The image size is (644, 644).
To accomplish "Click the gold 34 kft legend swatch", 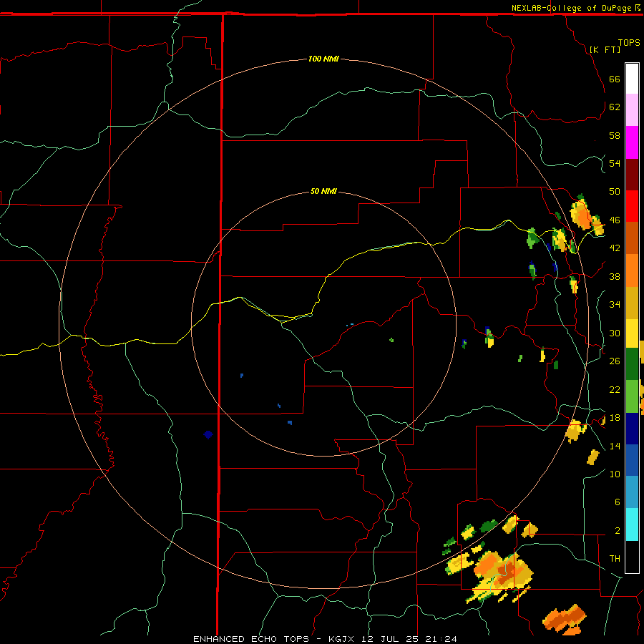I will [632, 303].
